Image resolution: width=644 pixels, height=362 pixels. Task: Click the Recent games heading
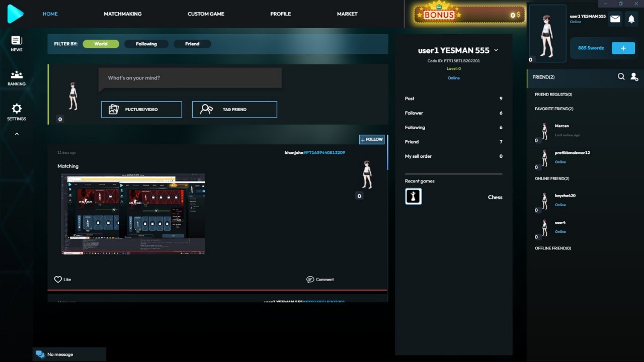point(420,181)
